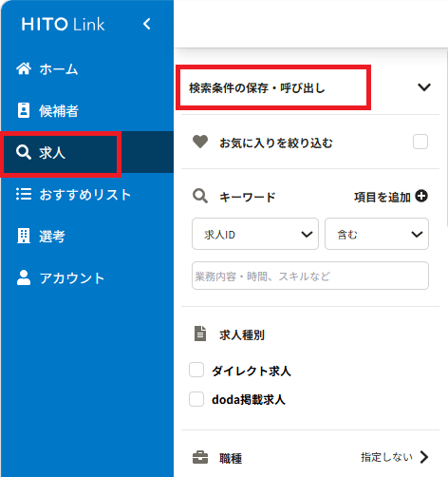Click the 項目を追加 link
The width and height of the screenshot is (448, 477).
[x=383, y=197]
